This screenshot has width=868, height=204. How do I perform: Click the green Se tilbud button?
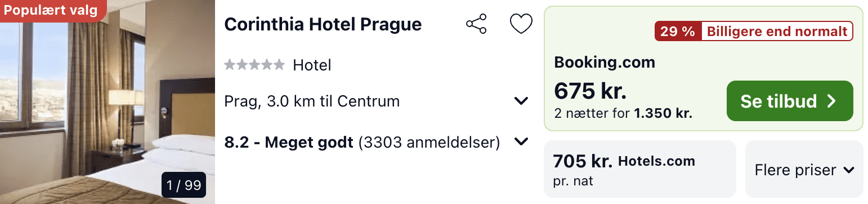tap(790, 101)
